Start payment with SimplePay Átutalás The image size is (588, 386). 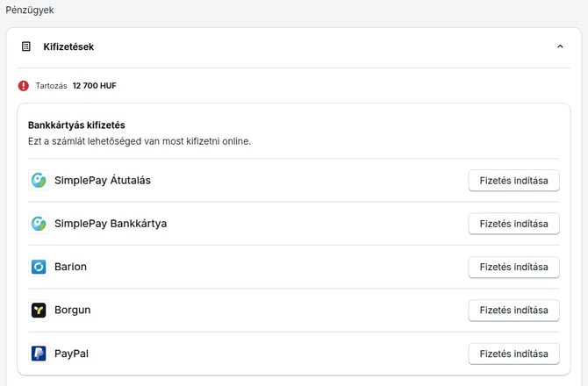pyautogui.click(x=513, y=181)
